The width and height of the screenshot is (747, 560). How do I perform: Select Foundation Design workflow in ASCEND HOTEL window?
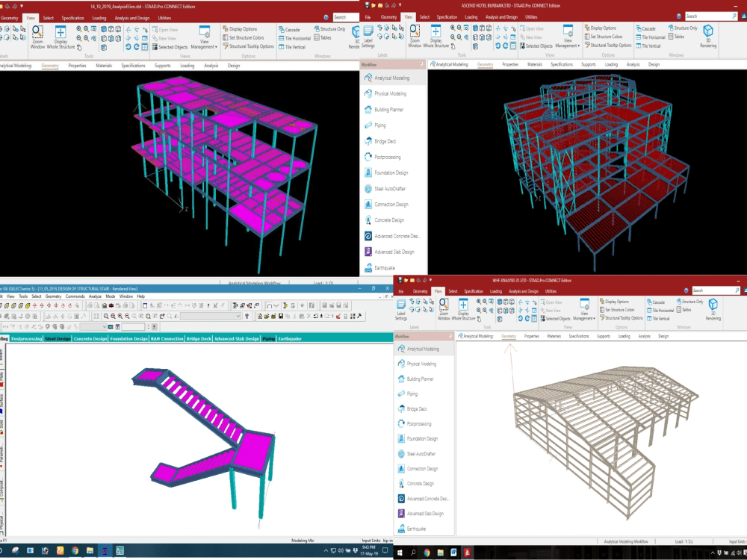click(393, 173)
